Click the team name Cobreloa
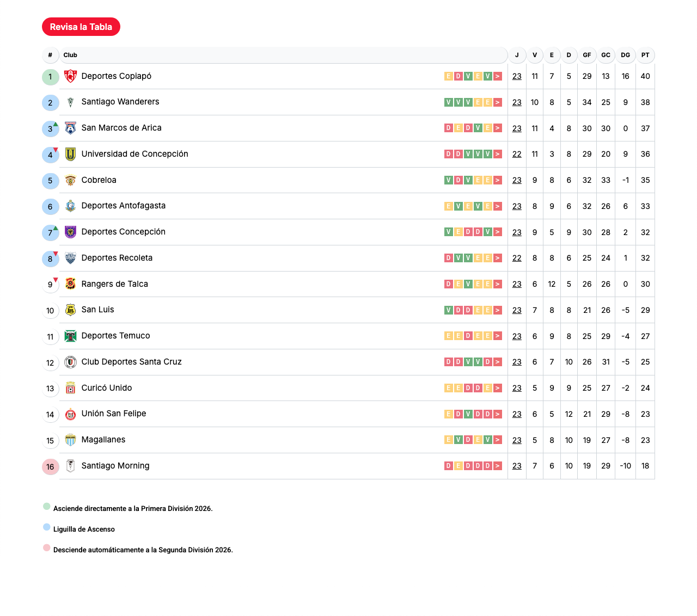The width and height of the screenshot is (697, 616). click(x=99, y=180)
